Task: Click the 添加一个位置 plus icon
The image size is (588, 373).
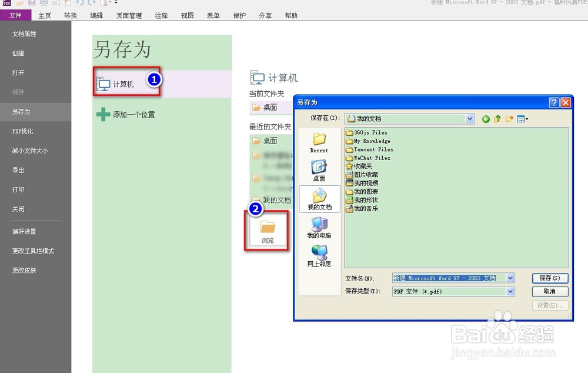Action: pos(102,115)
